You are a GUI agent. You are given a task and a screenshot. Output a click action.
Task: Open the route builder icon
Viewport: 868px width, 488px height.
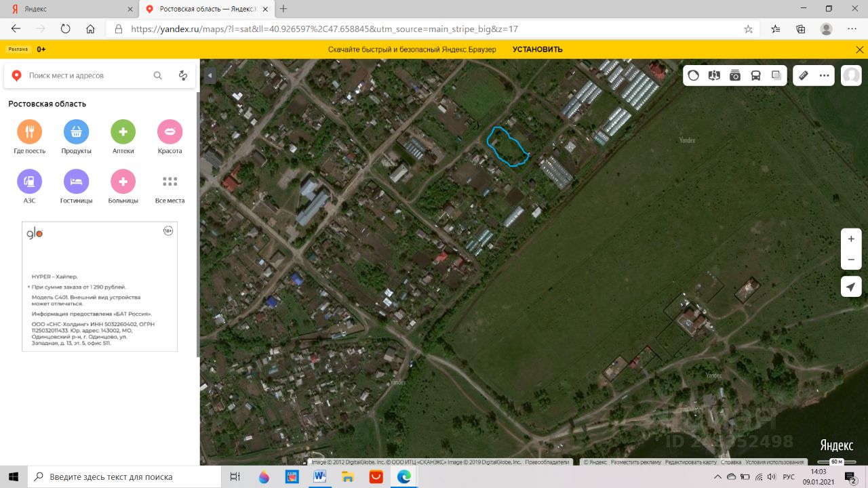click(183, 76)
